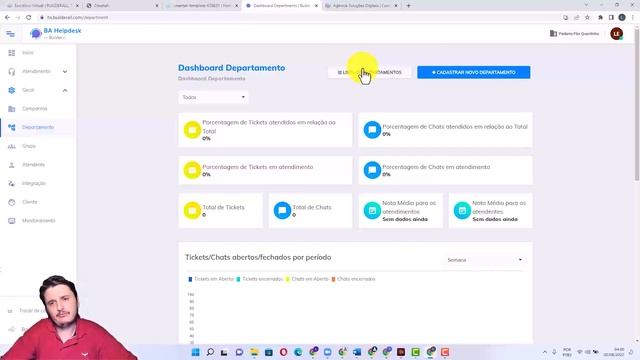Open the Grupo sidebar icon
Screen dimensions: 640x360
tap(12, 146)
